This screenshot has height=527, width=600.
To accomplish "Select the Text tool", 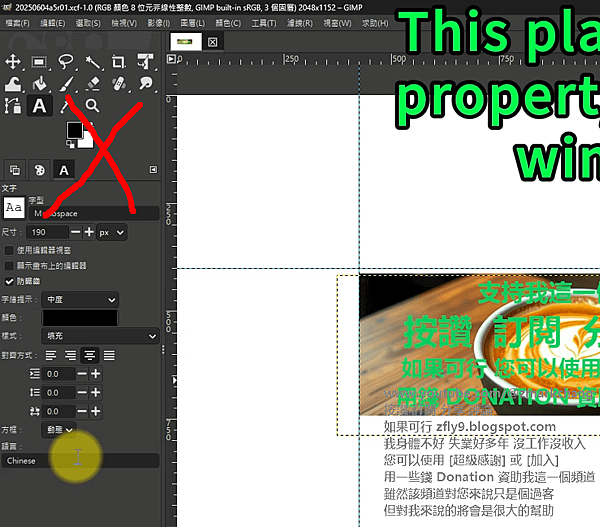I will coord(39,106).
